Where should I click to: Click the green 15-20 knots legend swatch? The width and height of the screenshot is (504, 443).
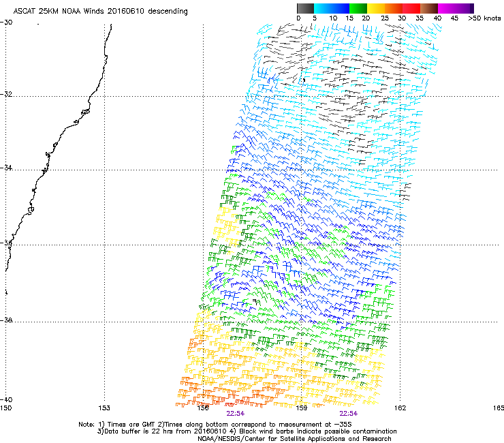[358, 8]
